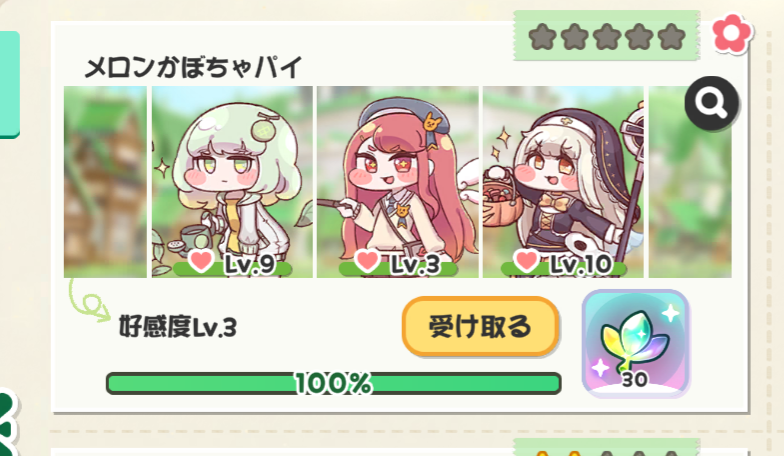The image size is (784, 456).
Task: Tap the heart on Lv.9 badge
Action: click(x=201, y=262)
